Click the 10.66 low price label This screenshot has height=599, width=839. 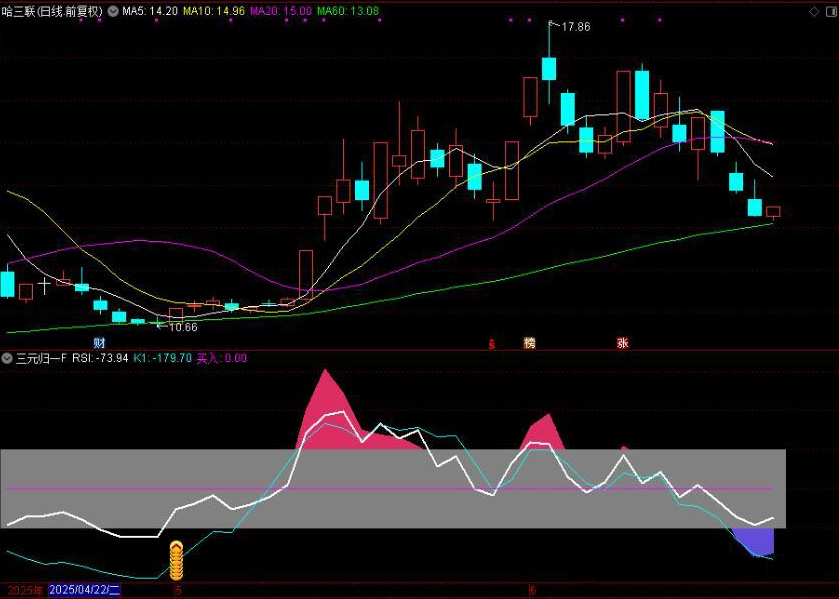(182, 327)
